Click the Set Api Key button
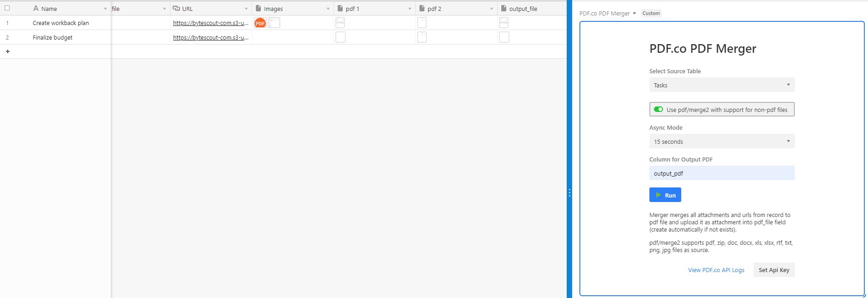 tap(773, 270)
